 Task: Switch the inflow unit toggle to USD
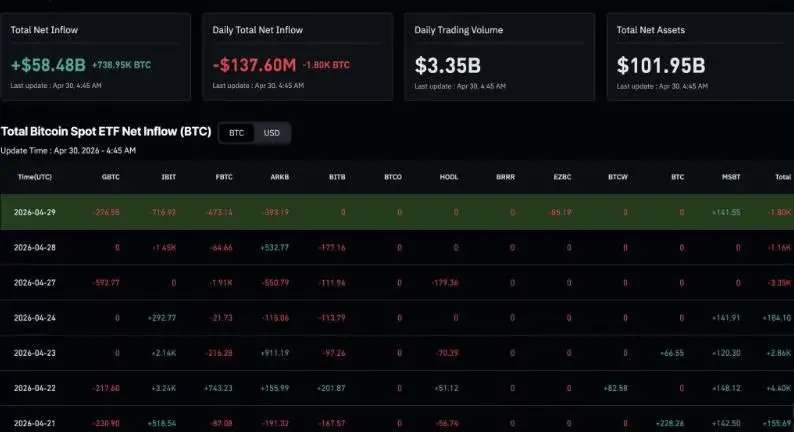(x=272, y=133)
